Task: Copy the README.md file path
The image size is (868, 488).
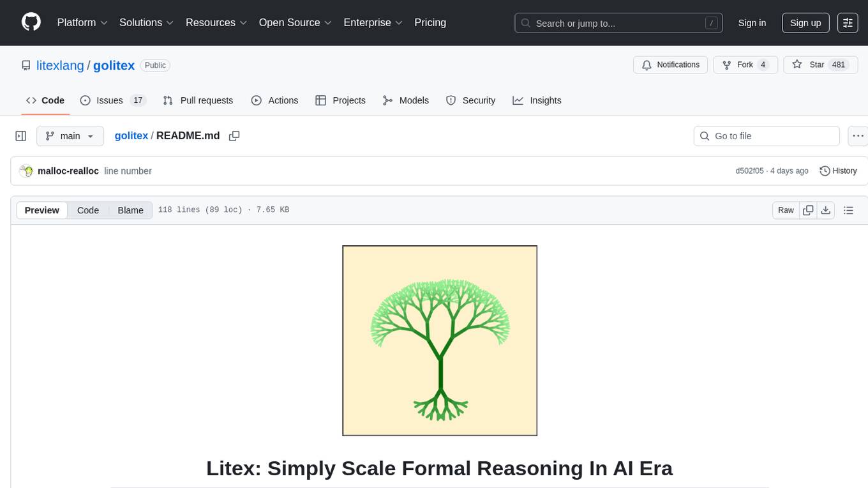Action: click(234, 136)
